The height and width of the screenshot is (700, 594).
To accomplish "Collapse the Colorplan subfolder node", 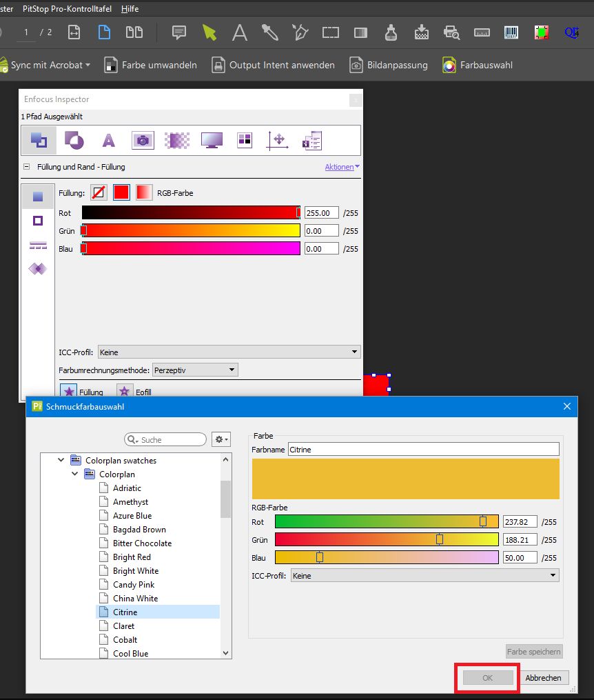I will tap(75, 474).
